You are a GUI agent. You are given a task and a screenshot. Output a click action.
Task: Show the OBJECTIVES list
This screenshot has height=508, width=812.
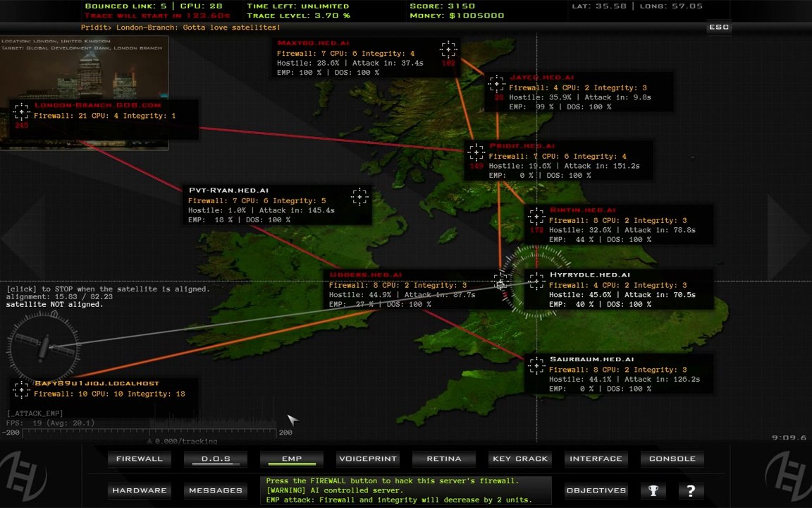tap(596, 490)
